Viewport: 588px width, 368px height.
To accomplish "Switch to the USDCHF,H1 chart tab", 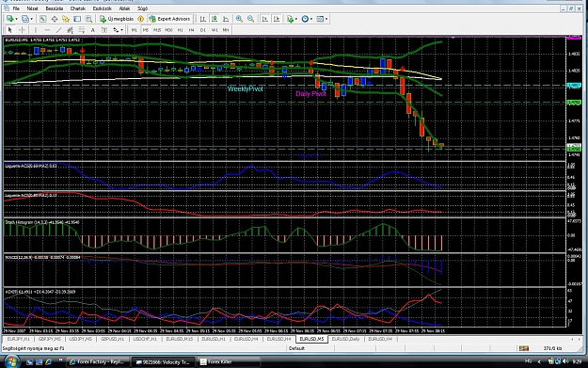I will (x=145, y=339).
